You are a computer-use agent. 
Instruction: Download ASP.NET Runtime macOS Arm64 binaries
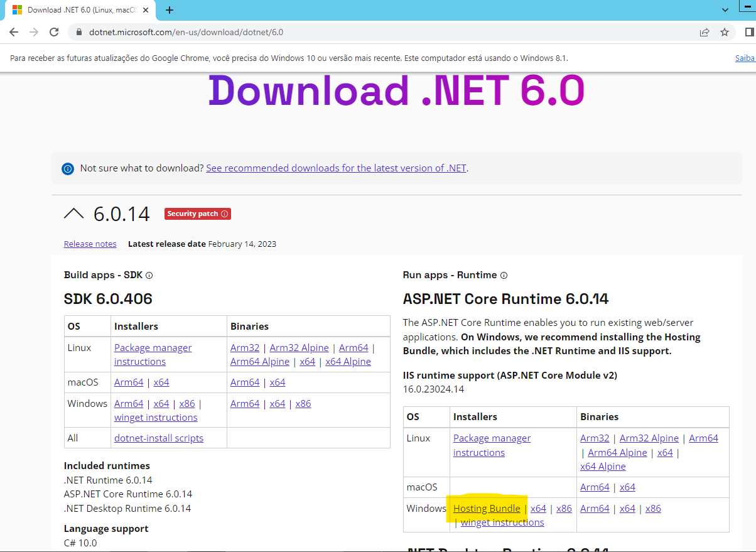tap(595, 487)
